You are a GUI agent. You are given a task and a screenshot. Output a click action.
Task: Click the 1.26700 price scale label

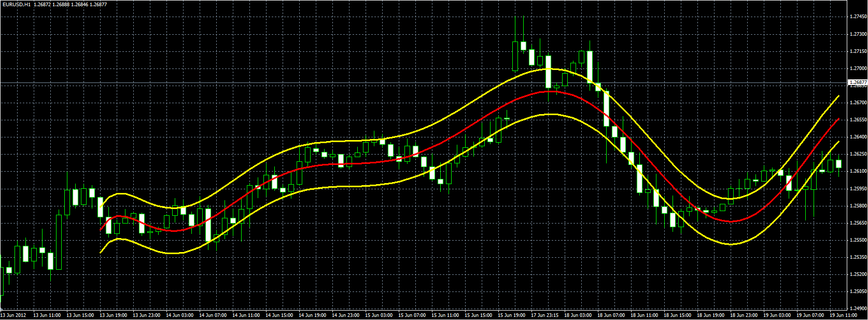(x=858, y=103)
